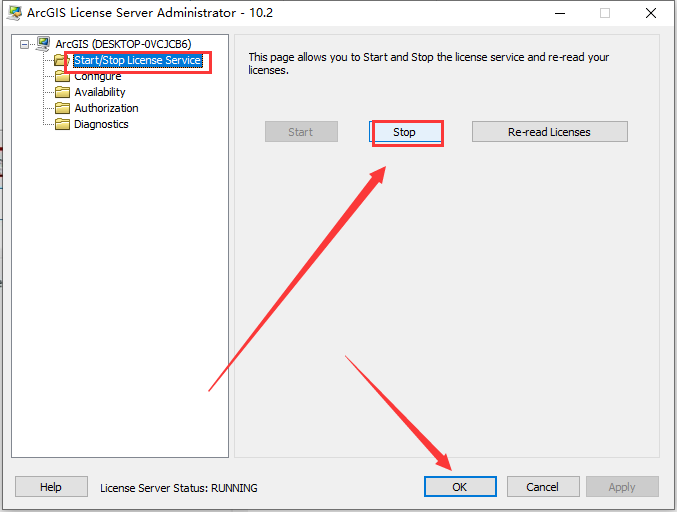The height and width of the screenshot is (512, 677).
Task: Stop the license service
Action: (x=405, y=132)
